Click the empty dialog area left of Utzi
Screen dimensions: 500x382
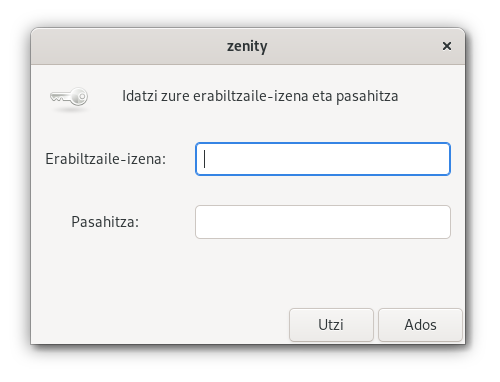tap(160, 325)
